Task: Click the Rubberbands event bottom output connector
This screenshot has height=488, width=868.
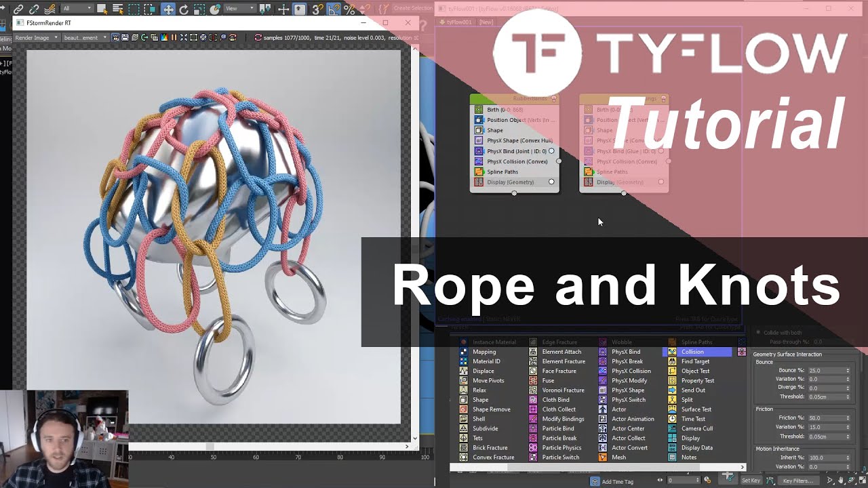Action: pyautogui.click(x=514, y=193)
